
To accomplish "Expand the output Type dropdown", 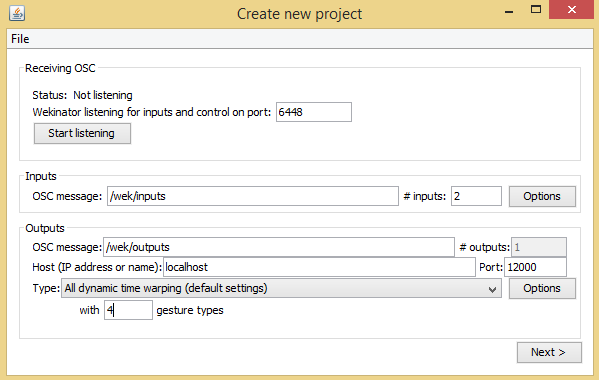I will [x=281, y=288].
